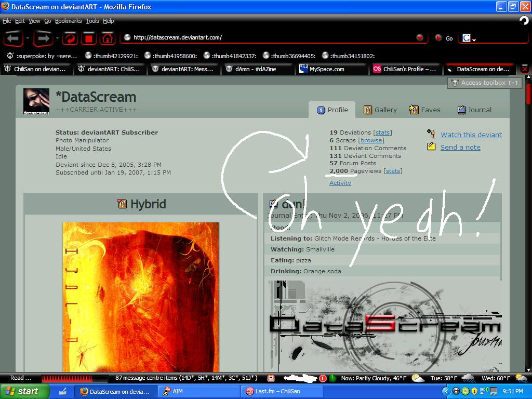Screen dimensions: 532x399
Task: Switch to Last.fm – ChiliSan in taskbar
Action: 282,392
